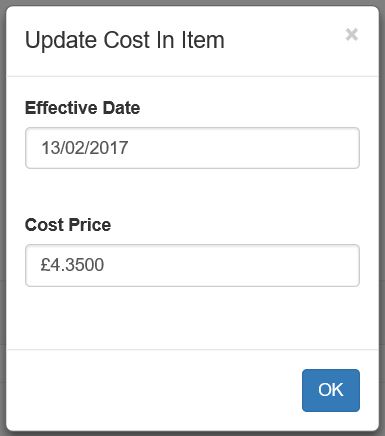Close the Update Cost In Item dialog

[352, 34]
